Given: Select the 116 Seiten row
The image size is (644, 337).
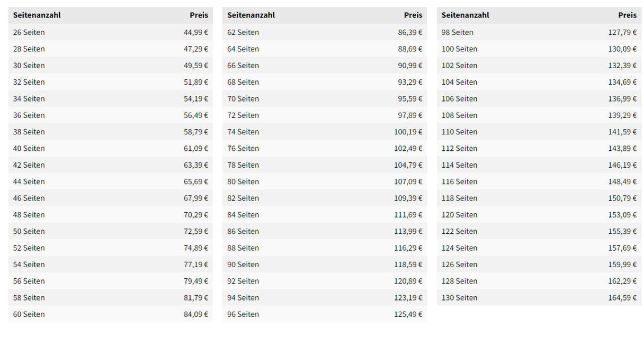Looking at the screenshot, I should coord(539,181).
